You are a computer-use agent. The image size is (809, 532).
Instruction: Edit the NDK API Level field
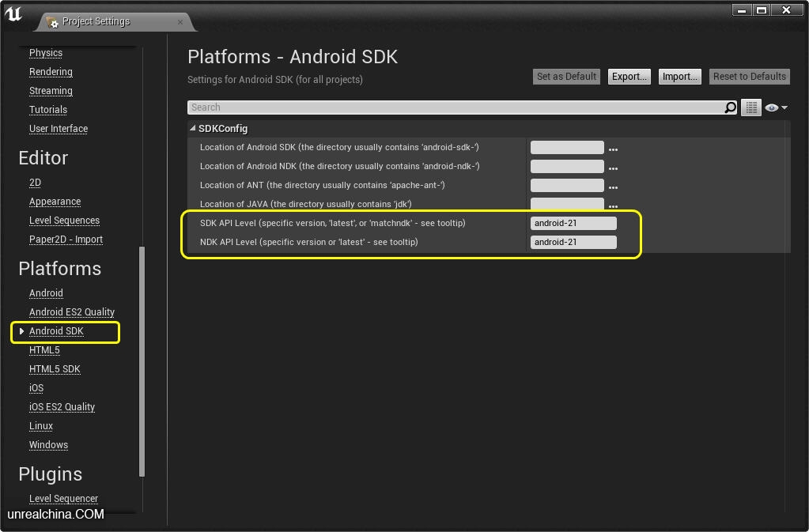point(573,243)
